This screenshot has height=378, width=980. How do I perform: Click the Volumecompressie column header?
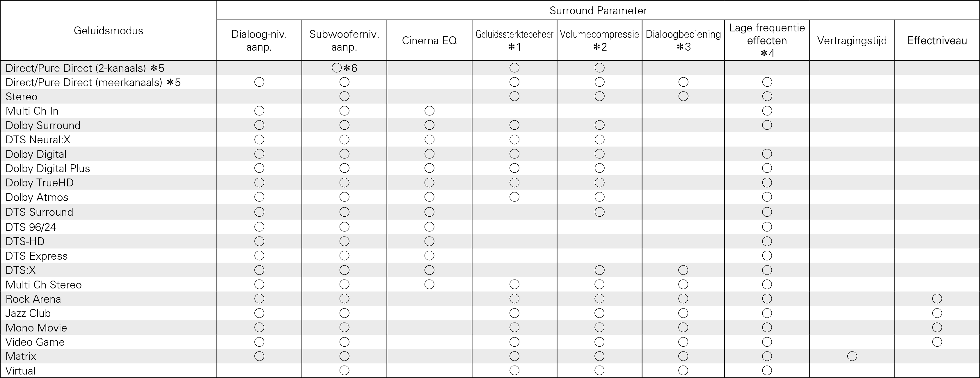click(599, 35)
